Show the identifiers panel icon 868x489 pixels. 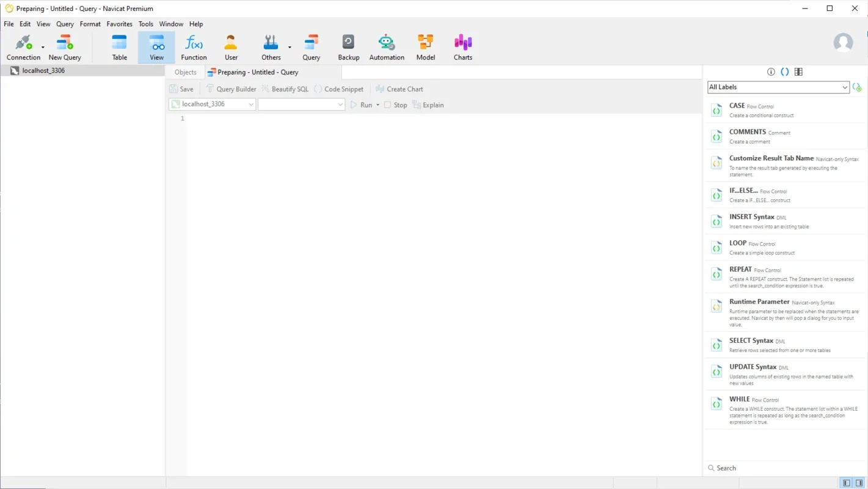tap(798, 72)
